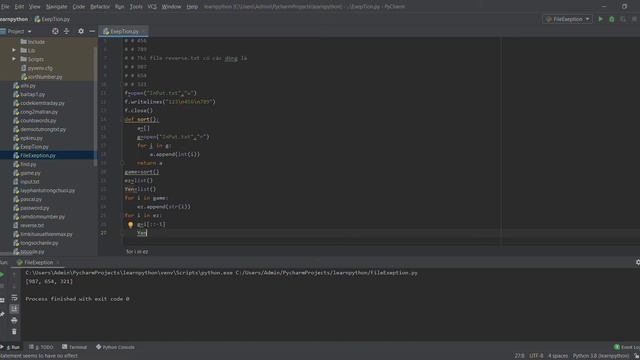The image size is (640, 360).
Task: Open the Navigate menu
Action: tap(56, 7)
